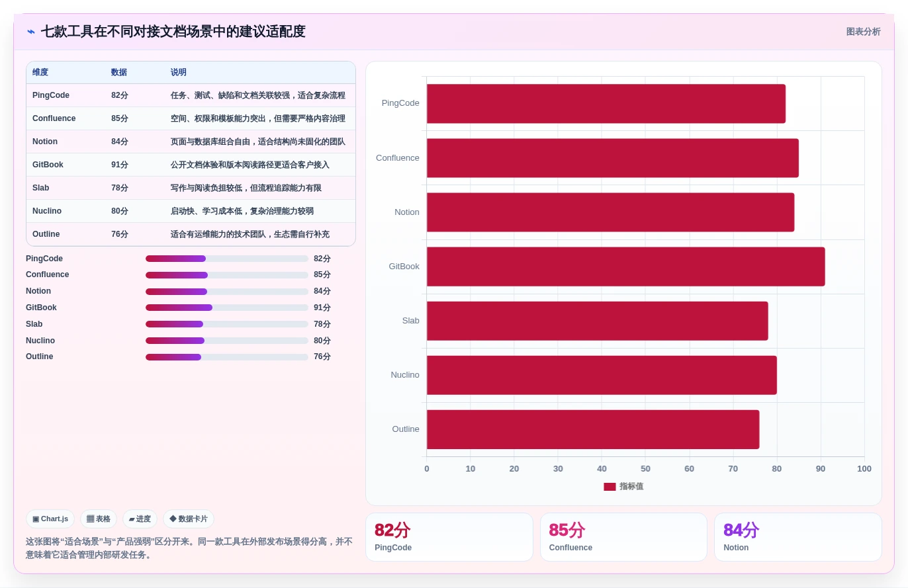Click the 维度 column header
The height and width of the screenshot is (588, 908).
click(40, 73)
